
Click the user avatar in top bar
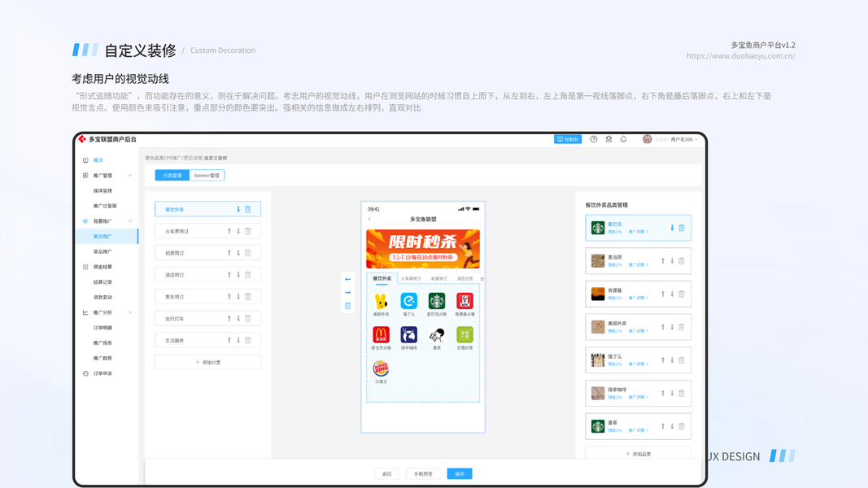[x=647, y=139]
